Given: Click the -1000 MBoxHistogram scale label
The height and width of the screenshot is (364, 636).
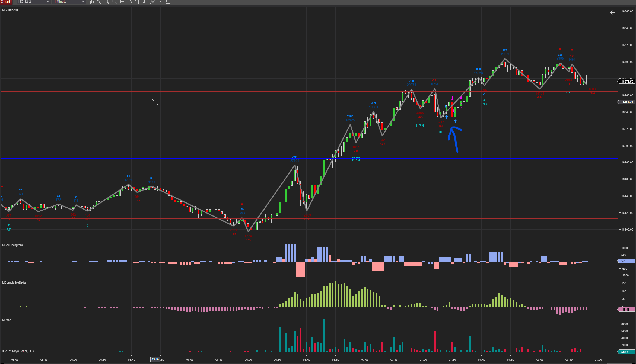Looking at the screenshot, I should [x=625, y=275].
